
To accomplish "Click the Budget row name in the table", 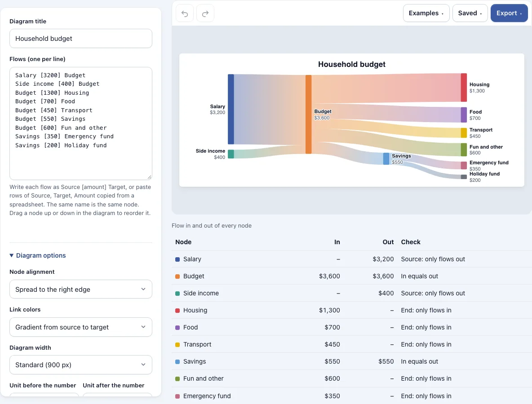I will tap(194, 276).
